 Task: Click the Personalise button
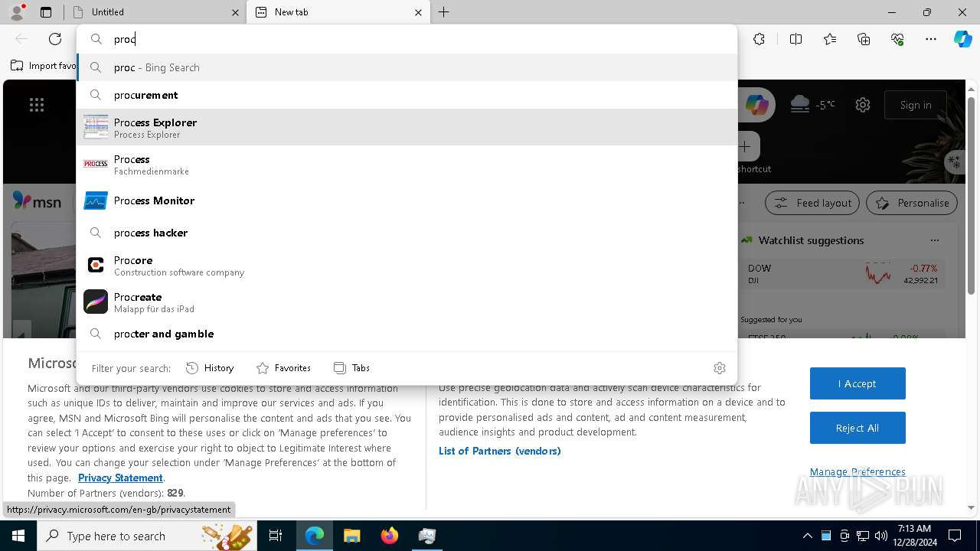[x=912, y=203]
